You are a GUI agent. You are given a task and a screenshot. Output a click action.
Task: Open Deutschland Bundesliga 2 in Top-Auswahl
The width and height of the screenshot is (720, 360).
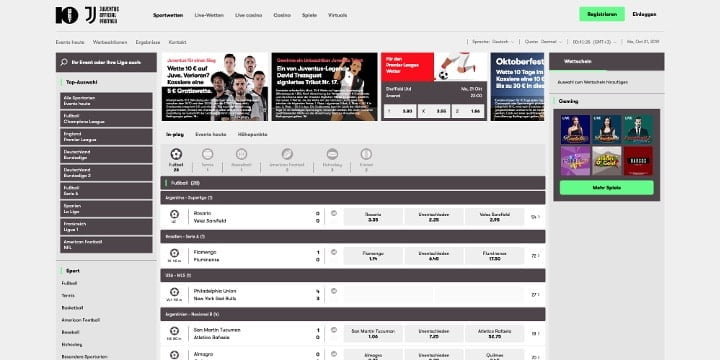coord(106,173)
